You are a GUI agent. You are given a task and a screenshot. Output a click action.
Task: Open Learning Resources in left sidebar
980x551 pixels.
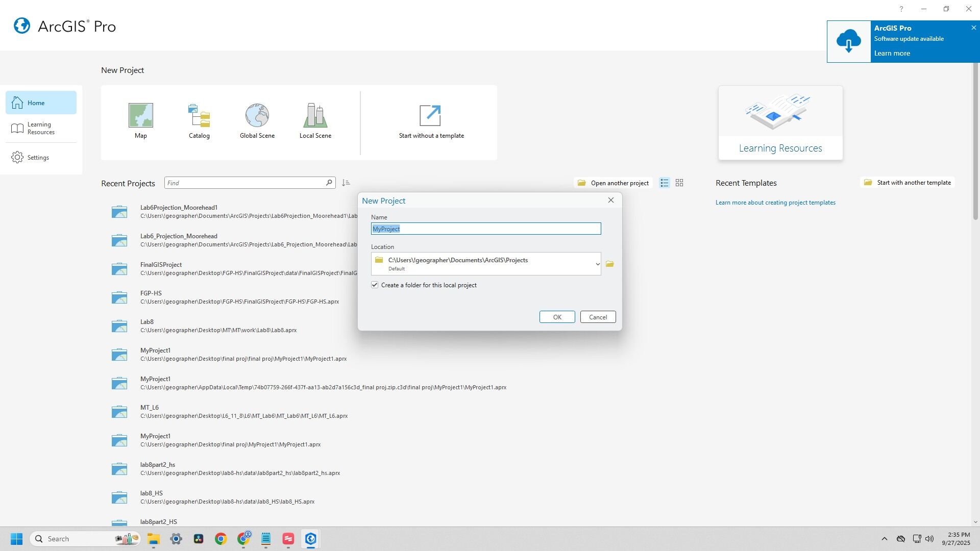41,129
